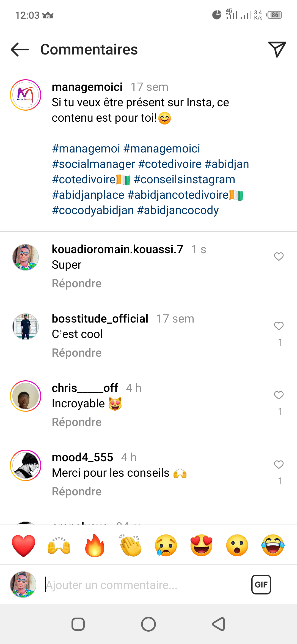The image size is (297, 644).
Task: Like kouadioromain.kouassi.7's comment
Action: click(279, 256)
